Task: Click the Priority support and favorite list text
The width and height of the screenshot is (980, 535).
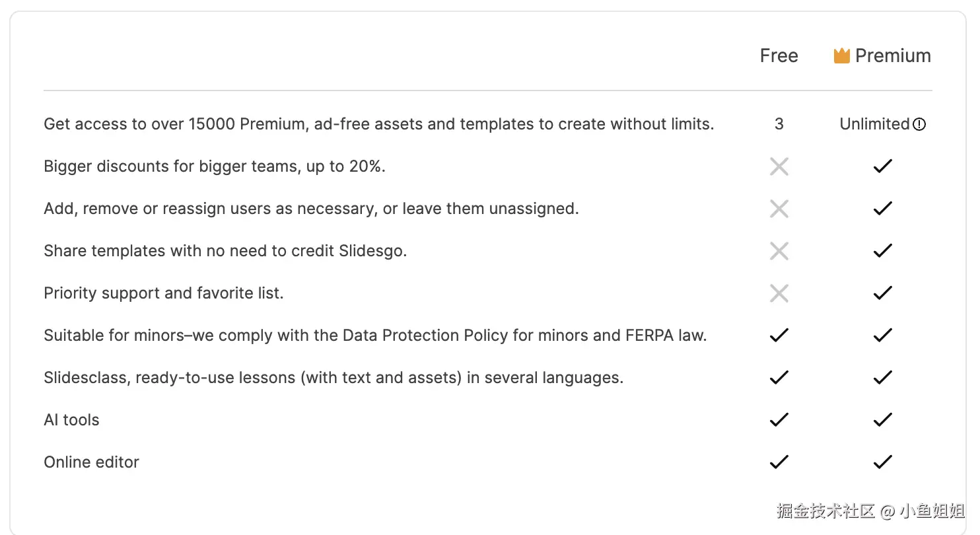Action: (x=164, y=293)
